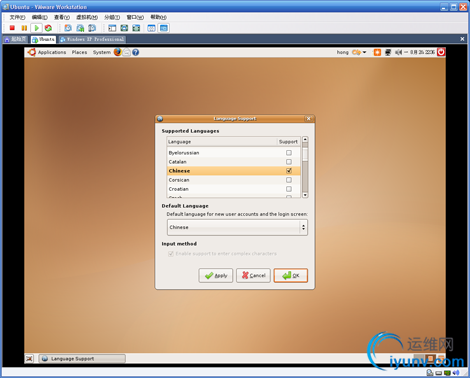Launch Firefox from the Ubuntu top panel
The width and height of the screenshot is (470, 378).
click(118, 52)
